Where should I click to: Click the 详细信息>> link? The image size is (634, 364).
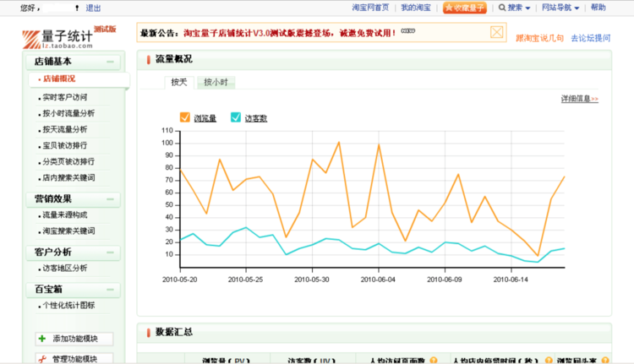[579, 99]
